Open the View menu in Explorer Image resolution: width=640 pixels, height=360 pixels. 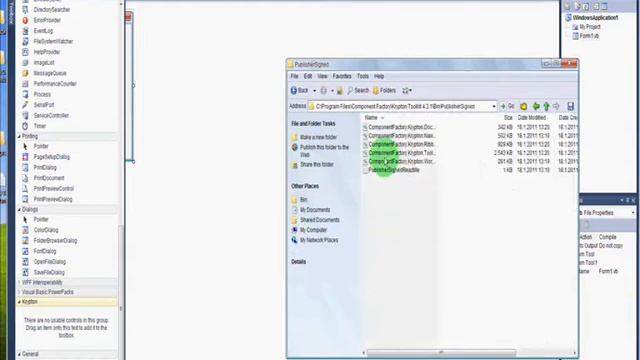point(322,76)
